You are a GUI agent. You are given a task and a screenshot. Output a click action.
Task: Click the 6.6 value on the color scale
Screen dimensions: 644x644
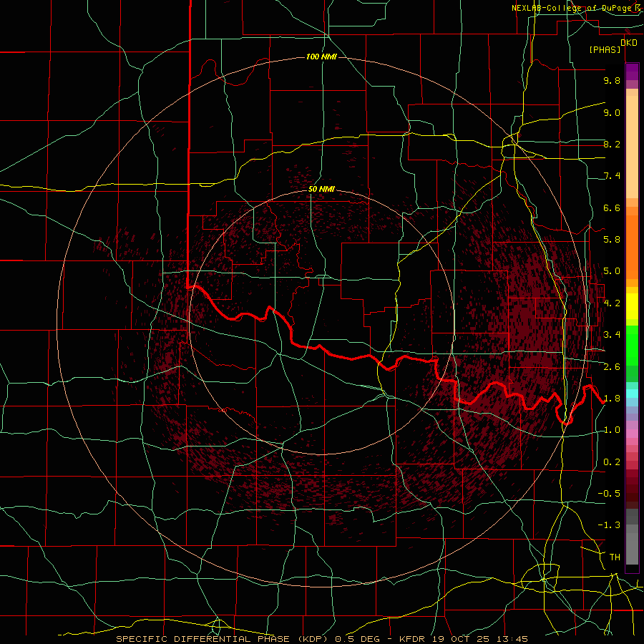[612, 208]
